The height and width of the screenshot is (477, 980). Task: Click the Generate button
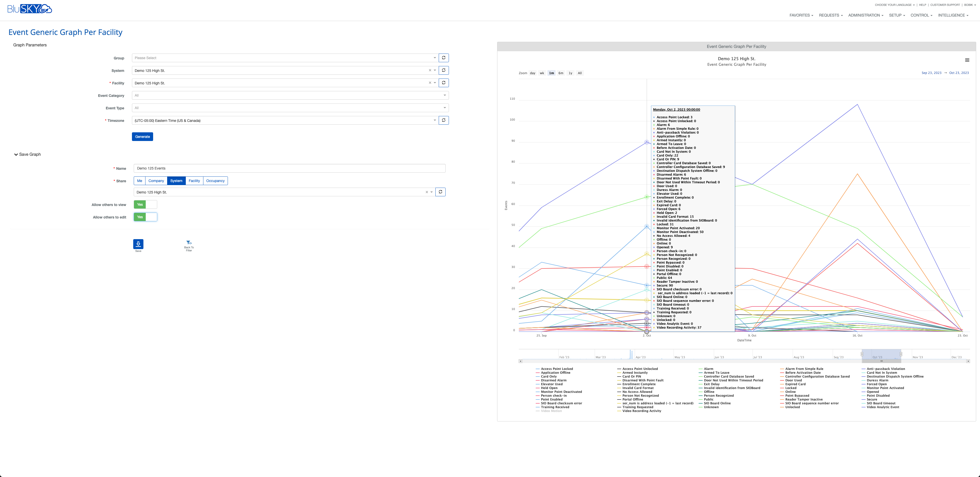(142, 136)
